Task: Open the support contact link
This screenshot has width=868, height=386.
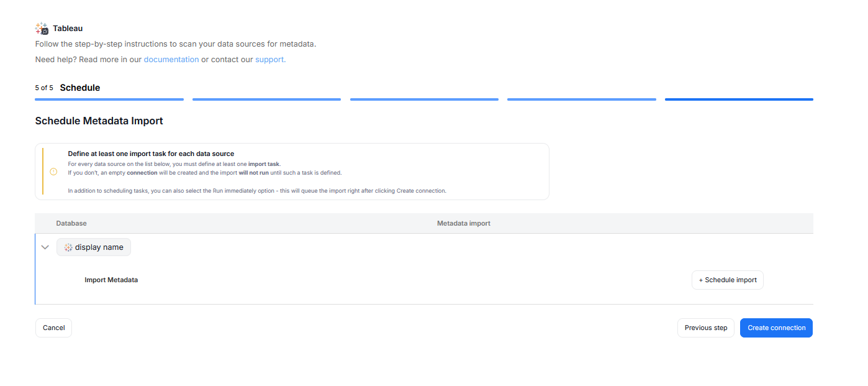Action: pyautogui.click(x=270, y=60)
